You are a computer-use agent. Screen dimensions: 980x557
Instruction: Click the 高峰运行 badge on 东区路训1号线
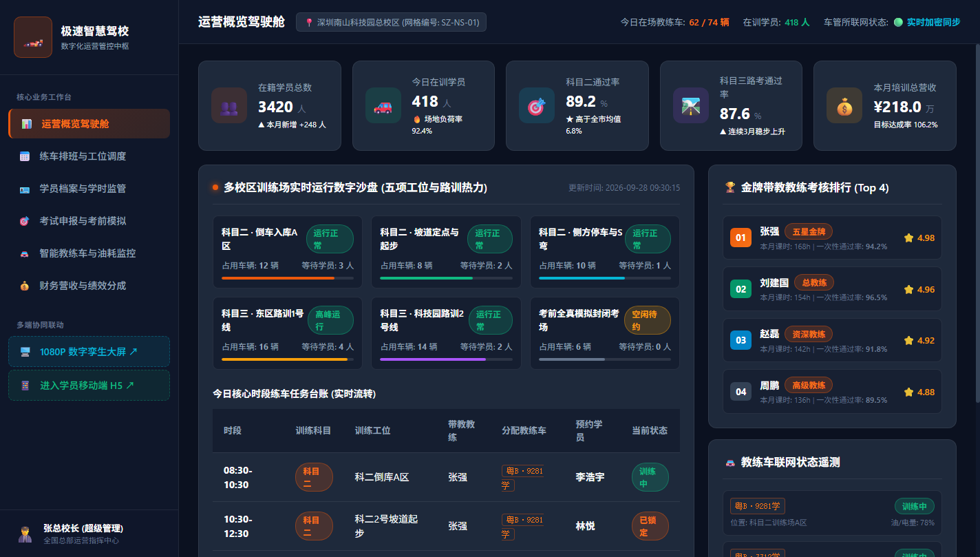(x=330, y=320)
